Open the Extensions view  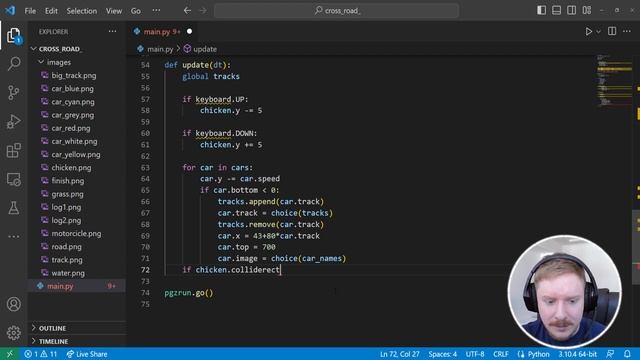[x=13, y=150]
